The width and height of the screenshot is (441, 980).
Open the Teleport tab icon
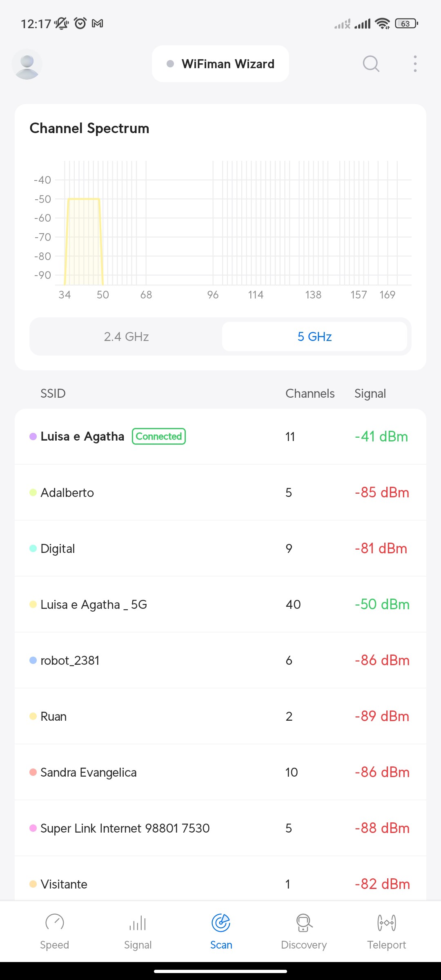(x=386, y=923)
